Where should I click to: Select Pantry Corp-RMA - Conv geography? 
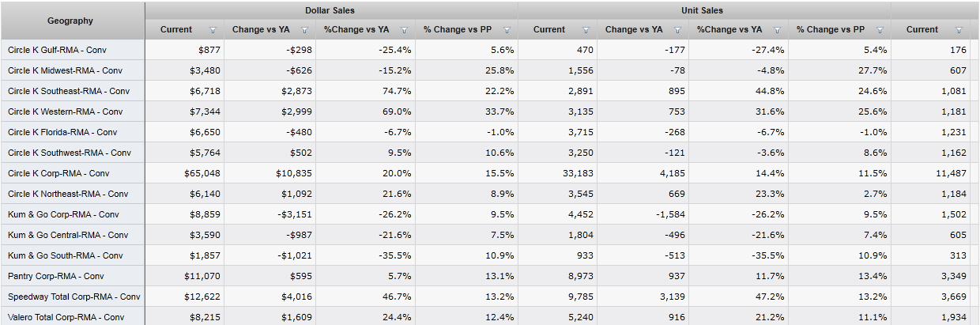pos(55,276)
